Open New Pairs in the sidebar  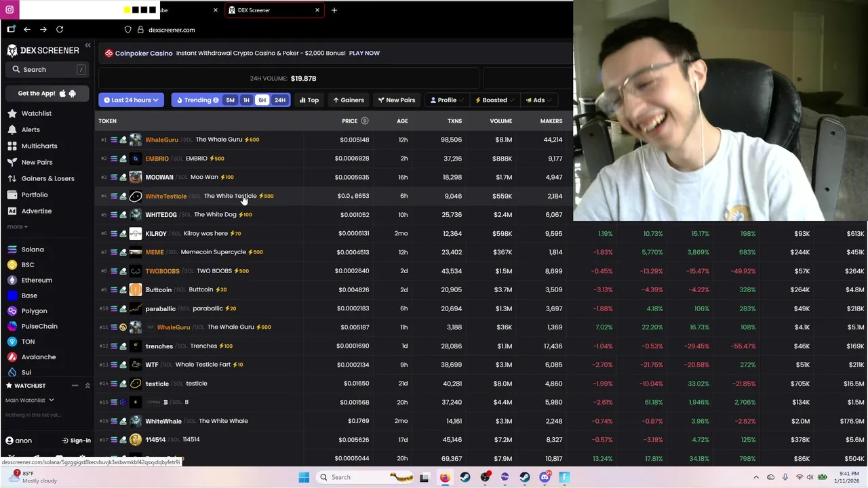point(37,162)
